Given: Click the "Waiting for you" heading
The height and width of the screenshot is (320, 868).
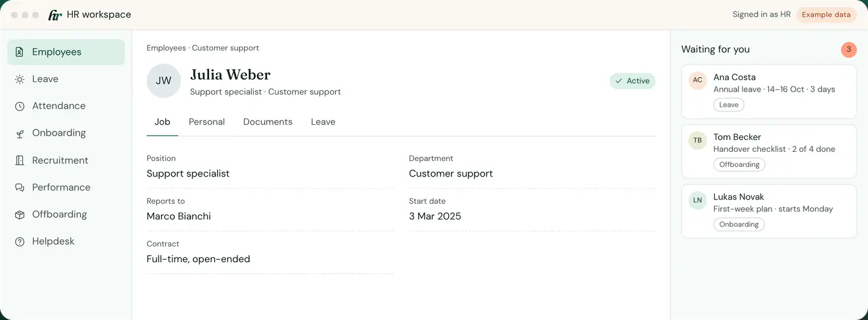Looking at the screenshot, I should (x=715, y=49).
